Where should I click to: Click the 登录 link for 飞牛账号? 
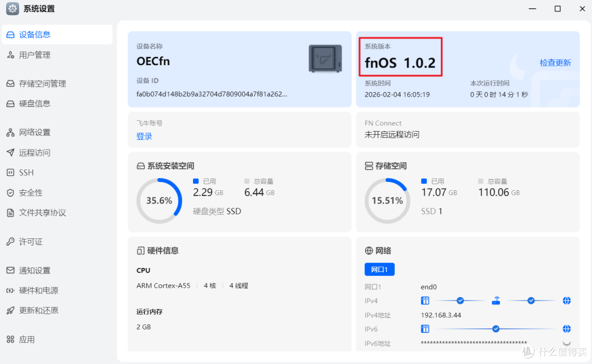[144, 136]
